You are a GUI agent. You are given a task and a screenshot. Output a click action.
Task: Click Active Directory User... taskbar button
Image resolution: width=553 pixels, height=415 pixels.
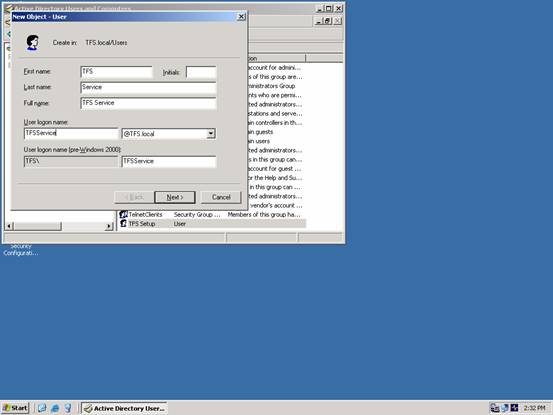(124, 408)
